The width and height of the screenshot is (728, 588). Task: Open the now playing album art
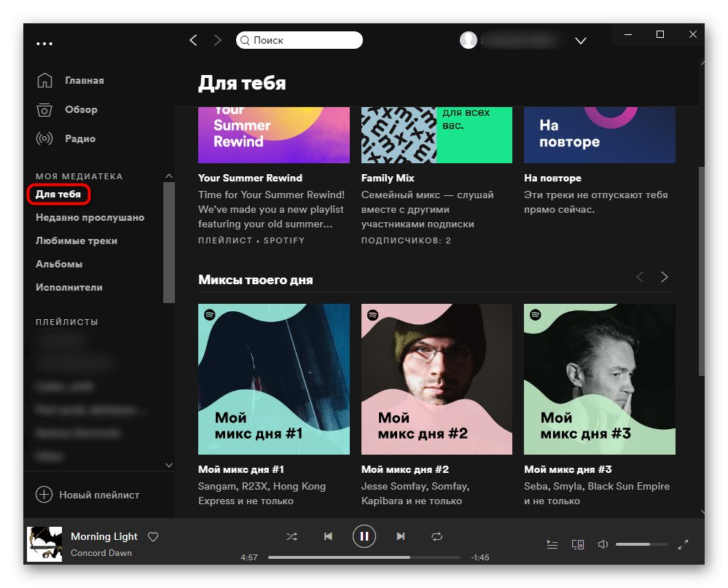(44, 544)
